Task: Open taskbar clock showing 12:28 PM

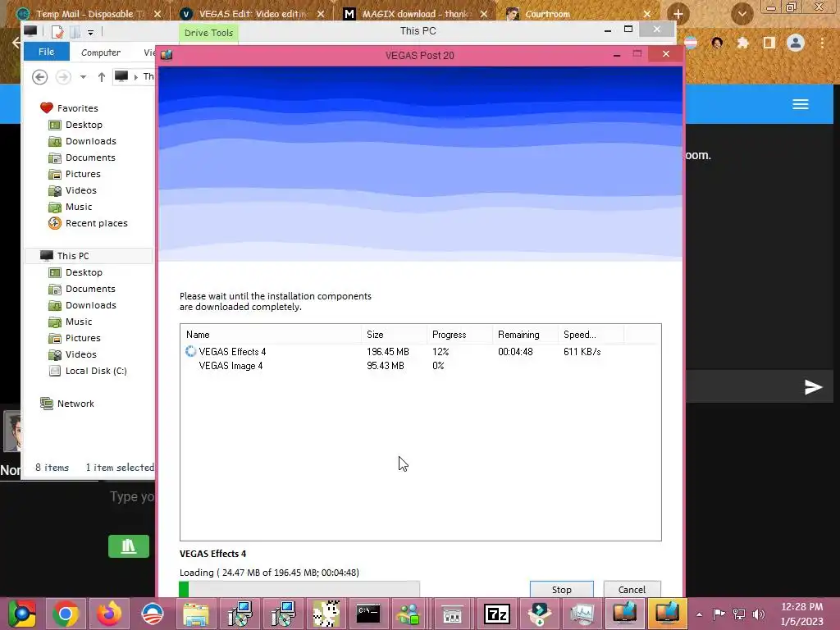Action: (802, 614)
